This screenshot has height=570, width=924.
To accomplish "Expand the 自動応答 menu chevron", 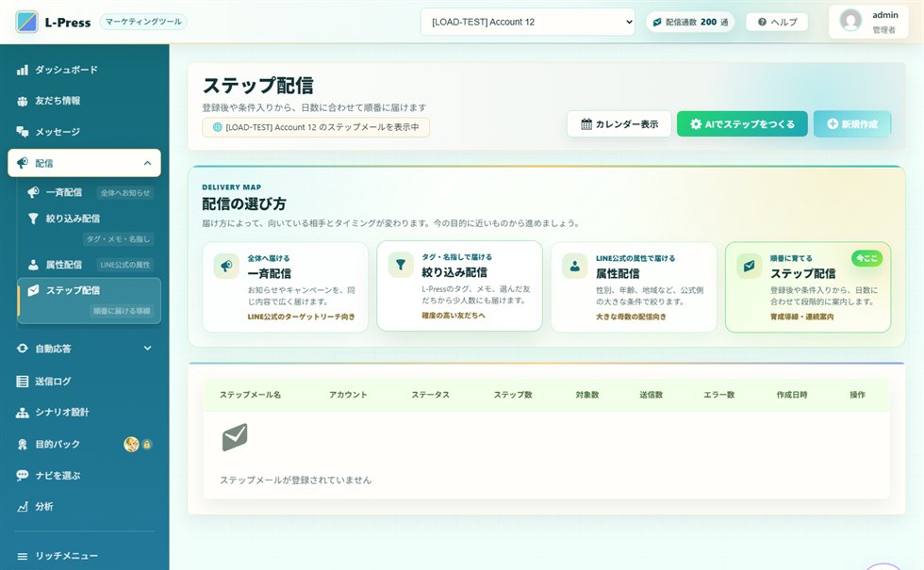I will point(147,349).
